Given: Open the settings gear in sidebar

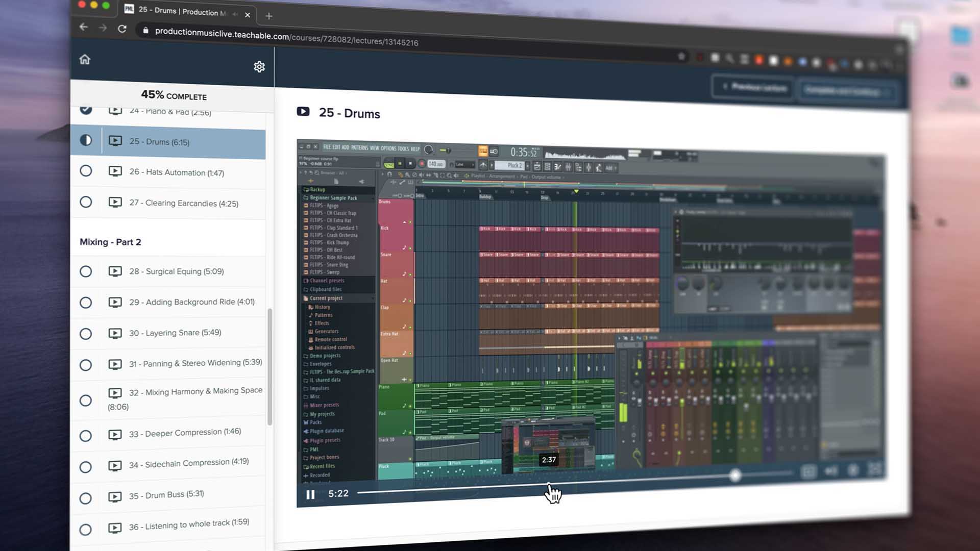Looking at the screenshot, I should click(259, 67).
